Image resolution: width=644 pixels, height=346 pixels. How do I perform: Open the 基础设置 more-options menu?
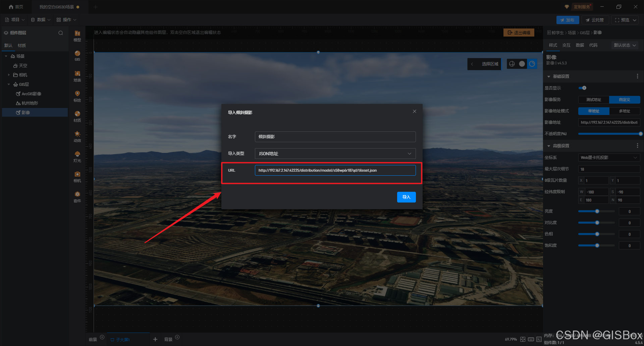637,76
